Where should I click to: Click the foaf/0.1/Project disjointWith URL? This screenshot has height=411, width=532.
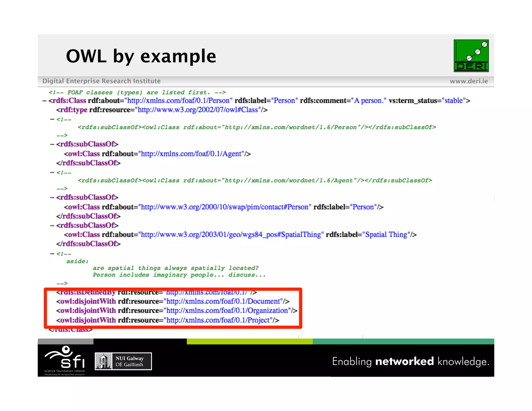click(x=218, y=320)
